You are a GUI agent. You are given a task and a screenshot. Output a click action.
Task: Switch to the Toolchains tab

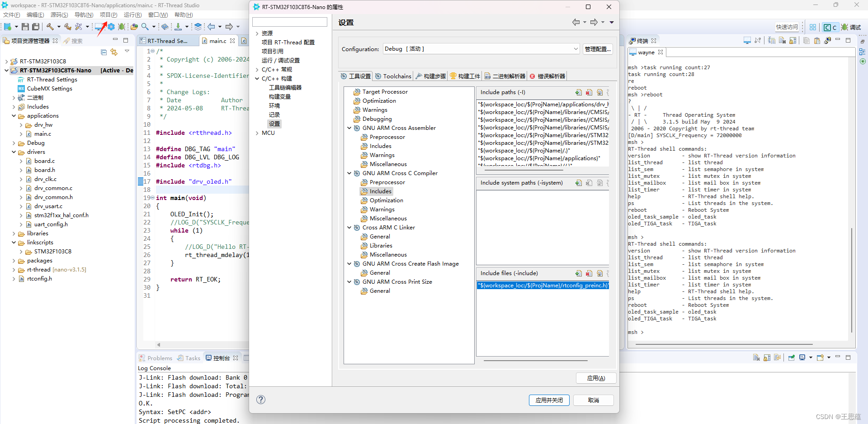[x=393, y=76]
